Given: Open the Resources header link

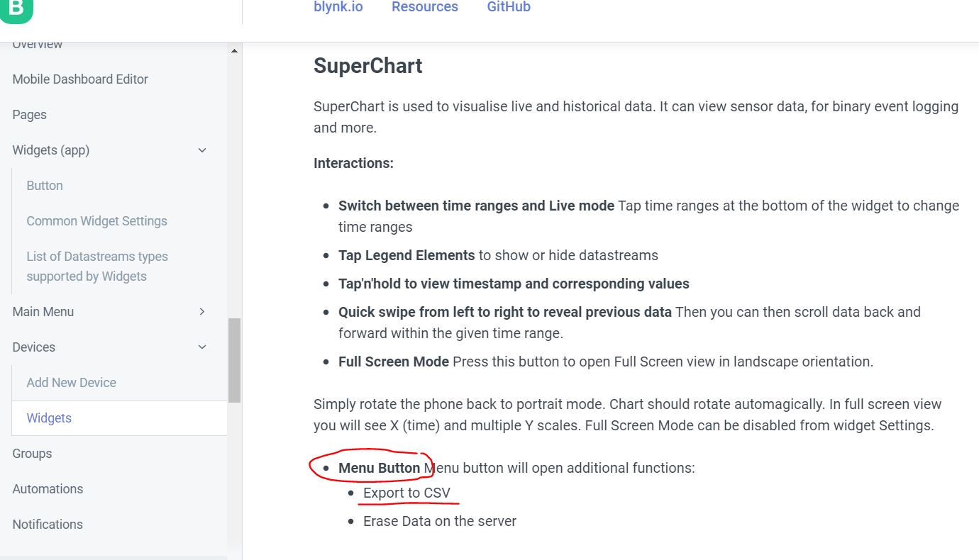Looking at the screenshot, I should click(x=425, y=7).
